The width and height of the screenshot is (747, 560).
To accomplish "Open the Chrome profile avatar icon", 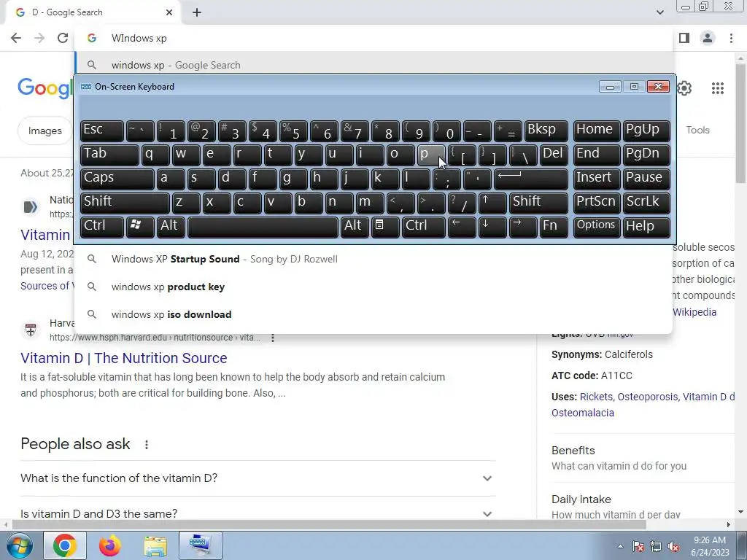I will (708, 38).
